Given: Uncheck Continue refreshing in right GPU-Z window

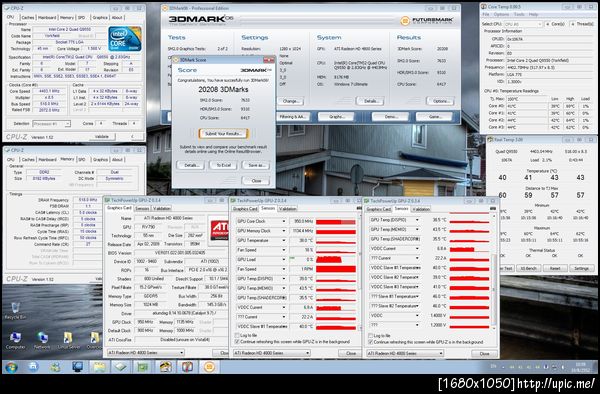Looking at the screenshot, I should pos(370,342).
